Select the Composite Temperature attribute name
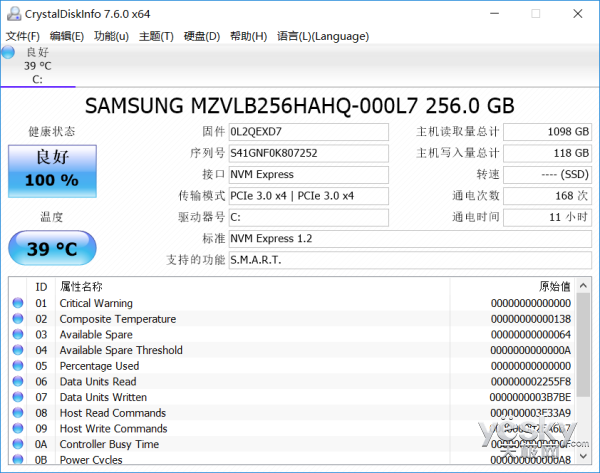Image resolution: width=600 pixels, height=473 pixels. (x=118, y=319)
